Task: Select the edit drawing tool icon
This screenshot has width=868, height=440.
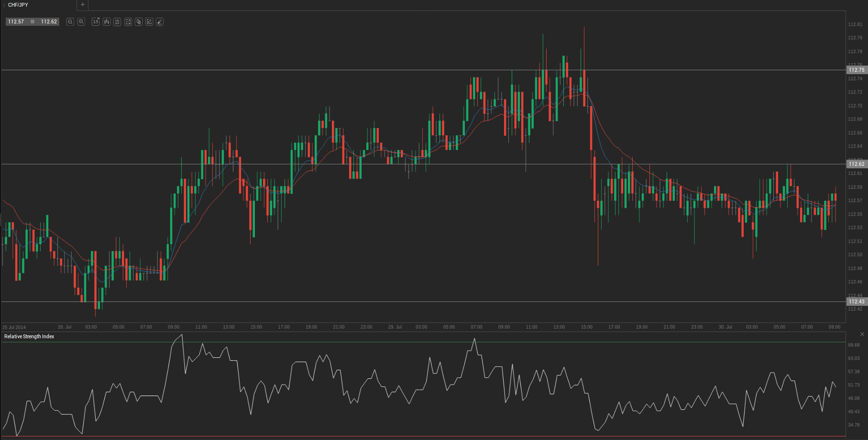Action: click(149, 22)
